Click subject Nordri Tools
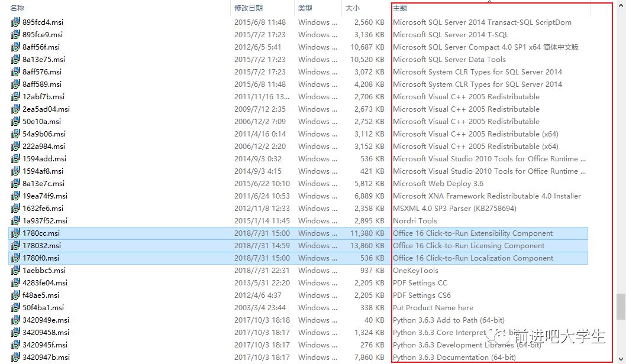The height and width of the screenshot is (364, 626). [x=415, y=220]
